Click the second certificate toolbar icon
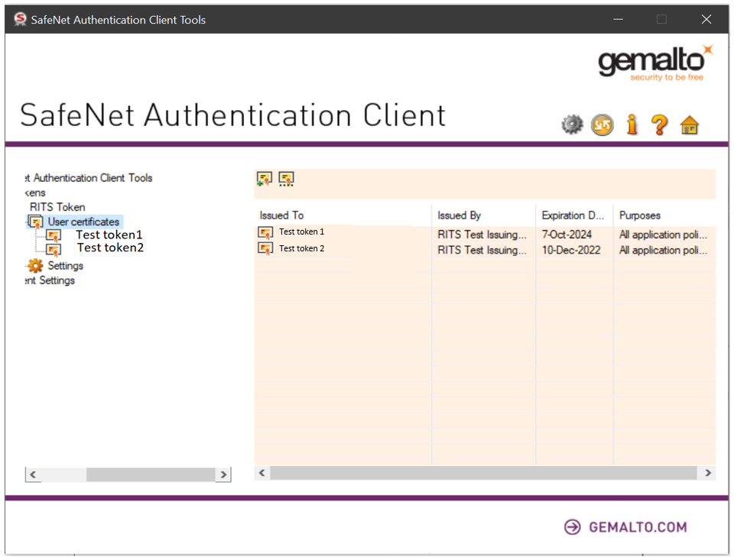Screen dimensions: 734x560 (286, 179)
